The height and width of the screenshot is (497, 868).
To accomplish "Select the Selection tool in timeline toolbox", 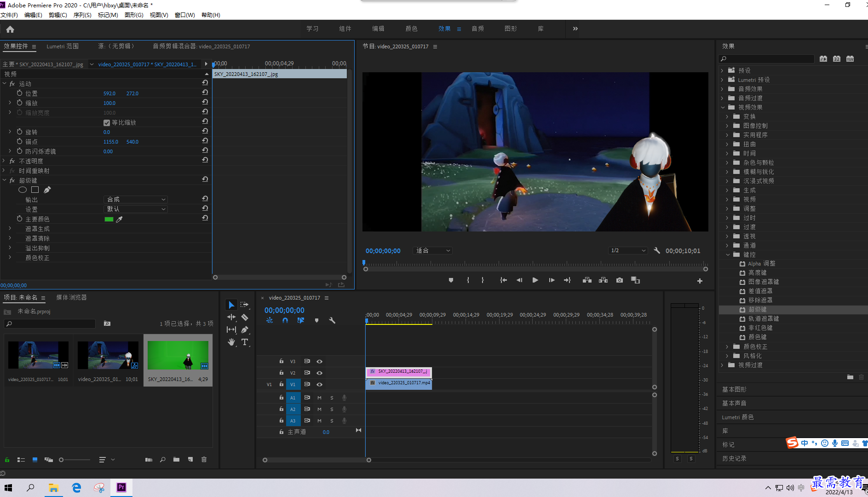I will [x=231, y=305].
